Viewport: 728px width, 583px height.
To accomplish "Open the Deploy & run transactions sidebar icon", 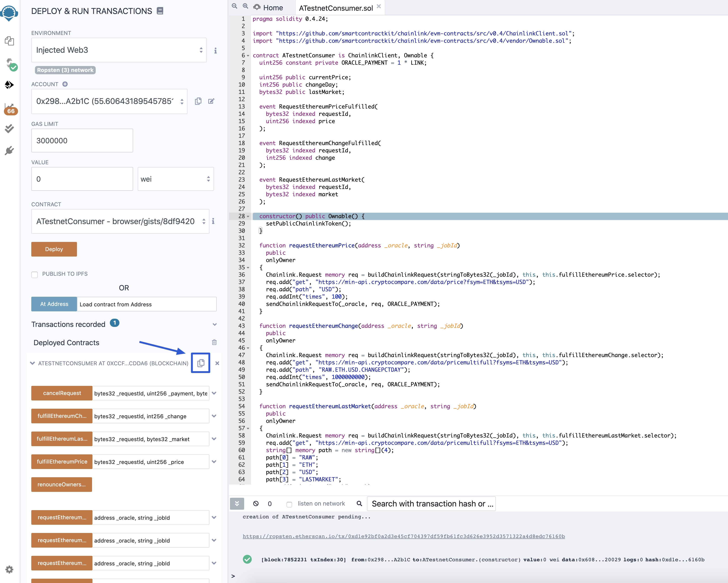I will click(9, 85).
